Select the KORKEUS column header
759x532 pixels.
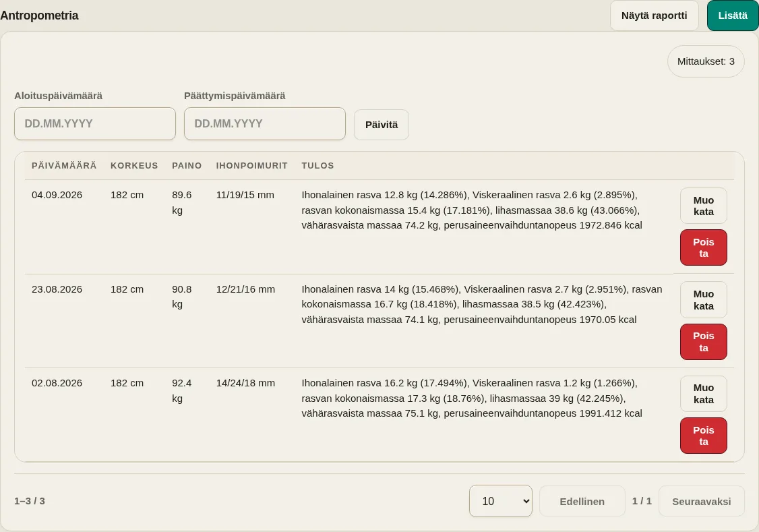pyautogui.click(x=134, y=166)
